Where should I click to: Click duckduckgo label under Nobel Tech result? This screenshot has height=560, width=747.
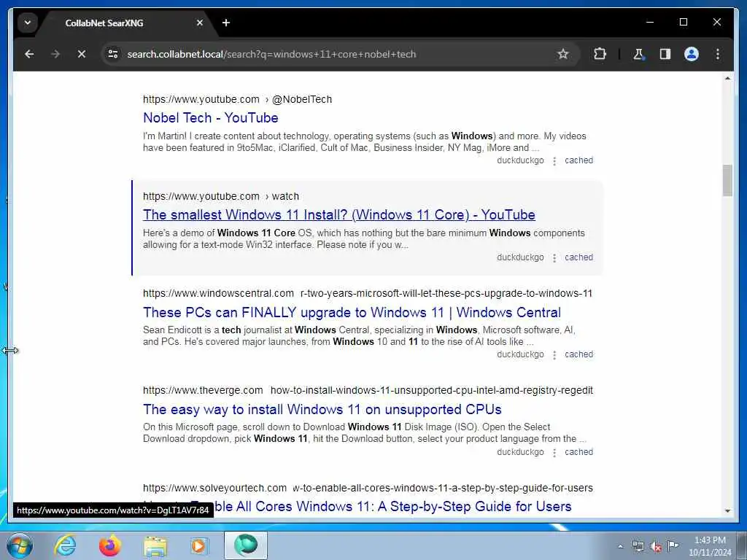(520, 160)
